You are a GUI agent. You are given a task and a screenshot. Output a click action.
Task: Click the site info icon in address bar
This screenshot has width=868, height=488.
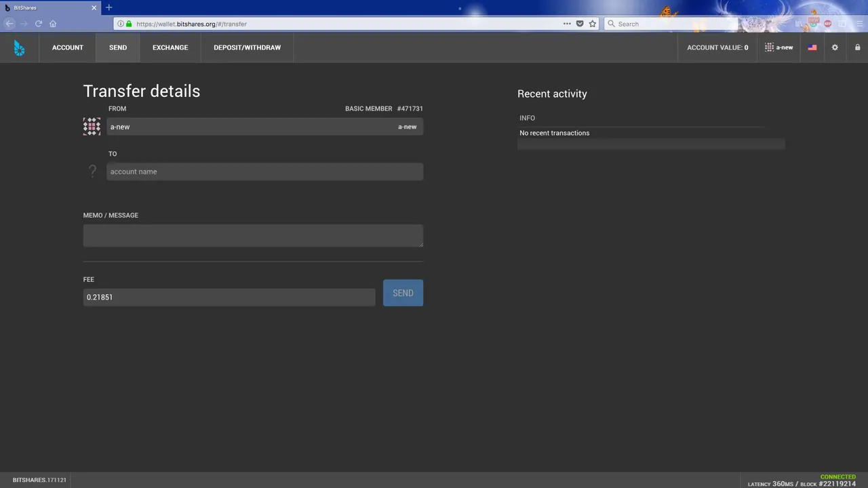121,24
